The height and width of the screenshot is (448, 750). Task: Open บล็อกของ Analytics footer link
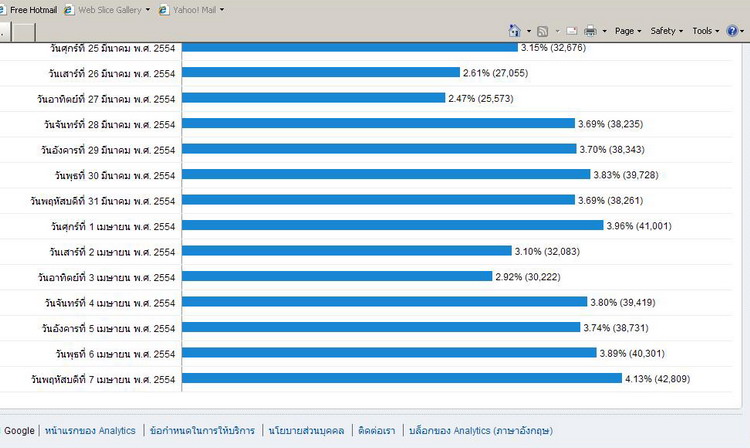point(481,430)
